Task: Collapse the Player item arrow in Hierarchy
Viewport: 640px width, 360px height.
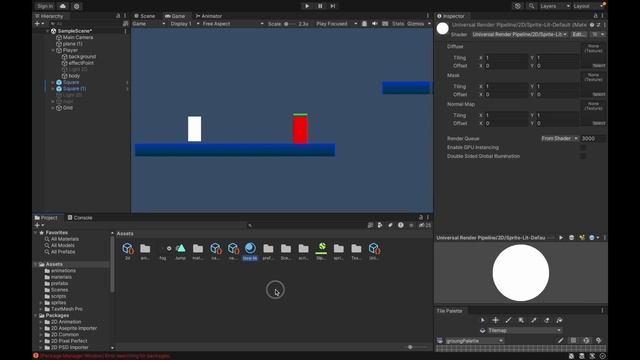Action: [53, 50]
